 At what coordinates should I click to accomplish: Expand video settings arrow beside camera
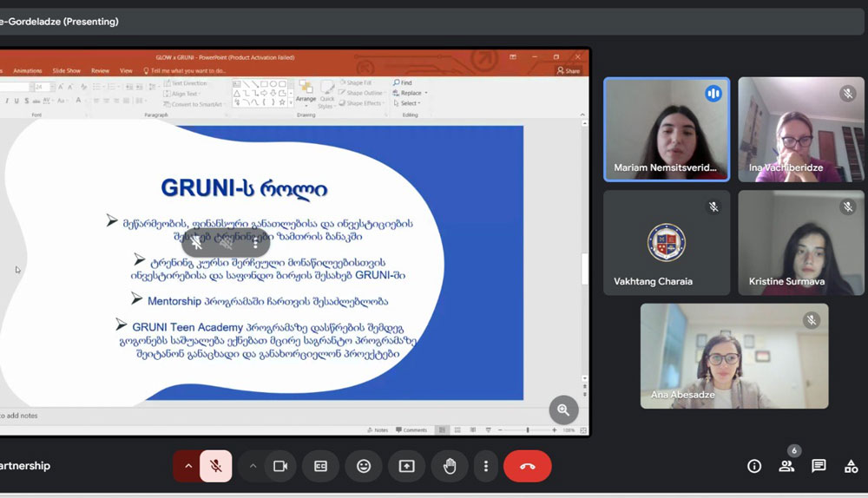(x=253, y=466)
